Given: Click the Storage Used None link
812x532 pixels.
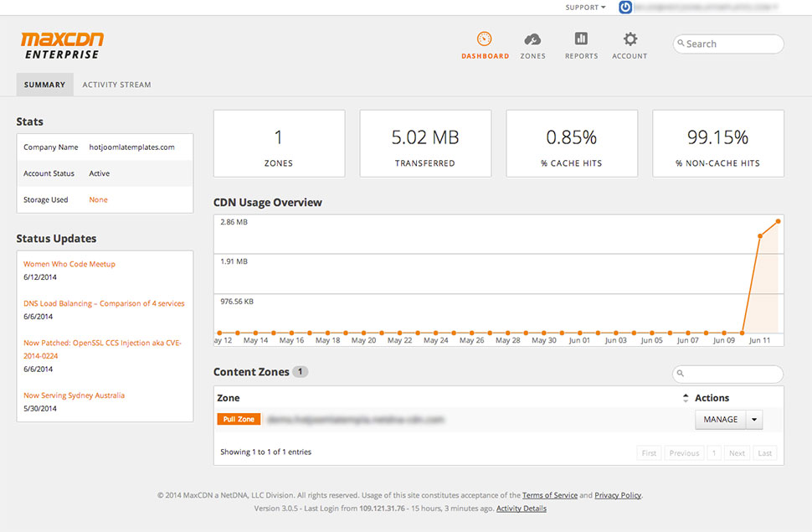Looking at the screenshot, I should click(x=99, y=199).
